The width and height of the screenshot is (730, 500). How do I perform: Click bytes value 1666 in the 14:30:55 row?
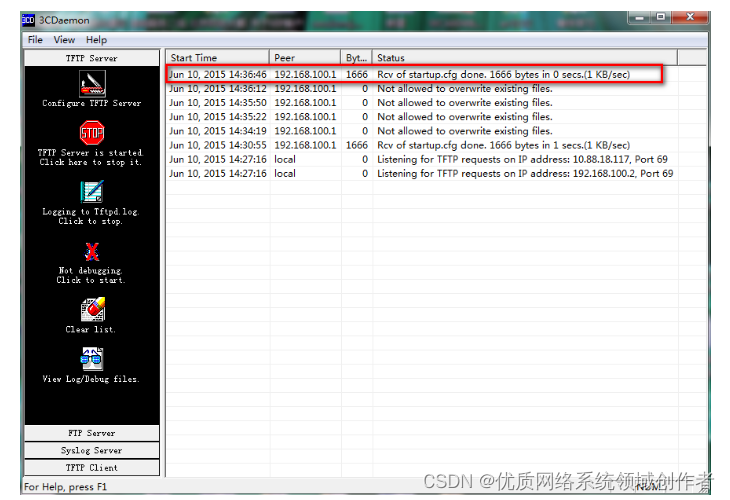pyautogui.click(x=357, y=145)
